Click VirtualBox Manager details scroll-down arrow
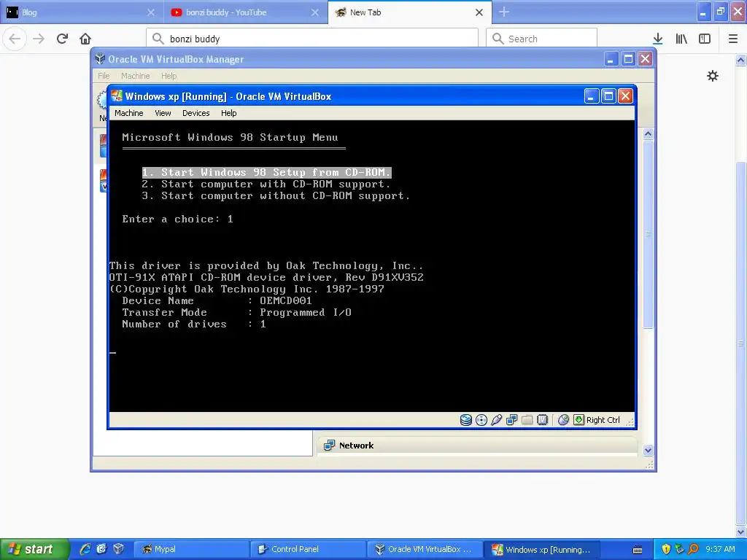Viewport: 747px width, 560px height. point(648,449)
